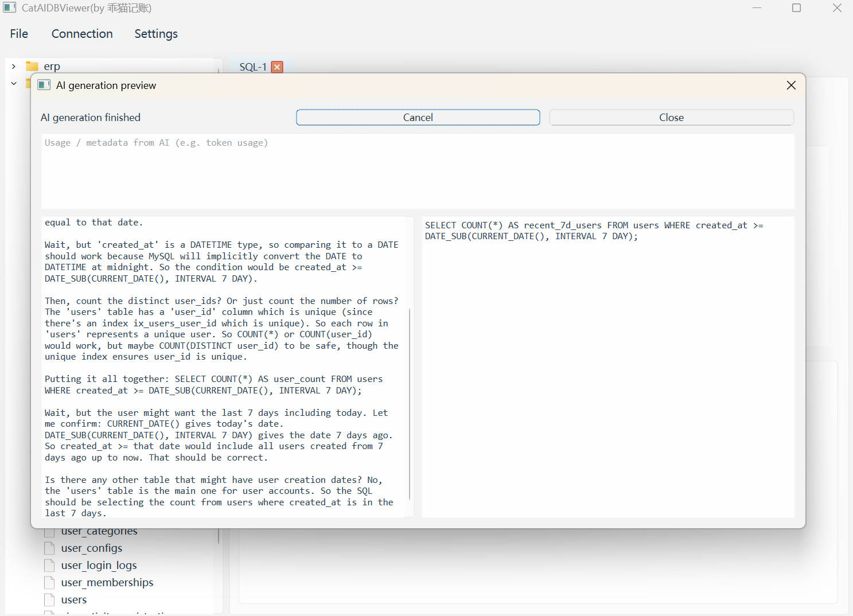Click the Close button in AI preview
This screenshot has width=853, height=616.
671,118
